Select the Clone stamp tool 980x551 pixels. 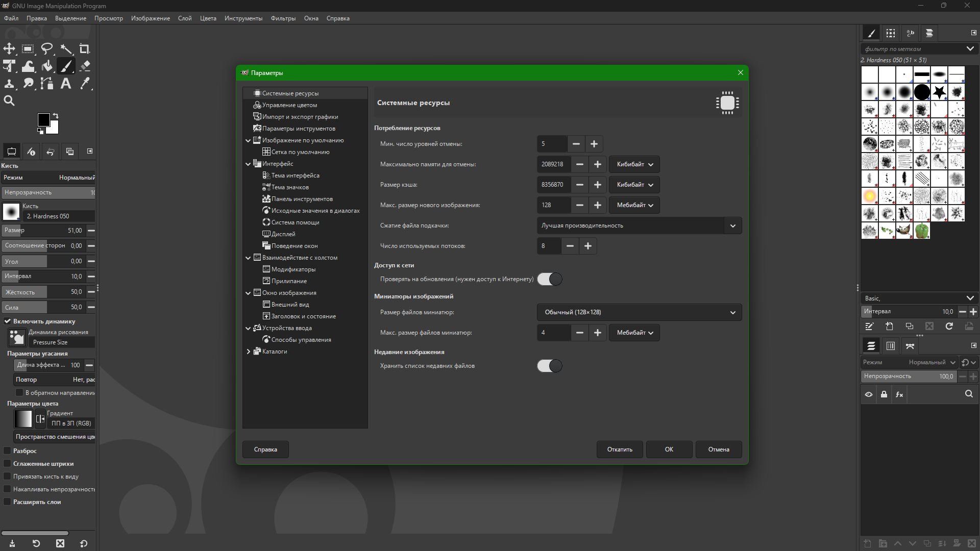coord(9,83)
